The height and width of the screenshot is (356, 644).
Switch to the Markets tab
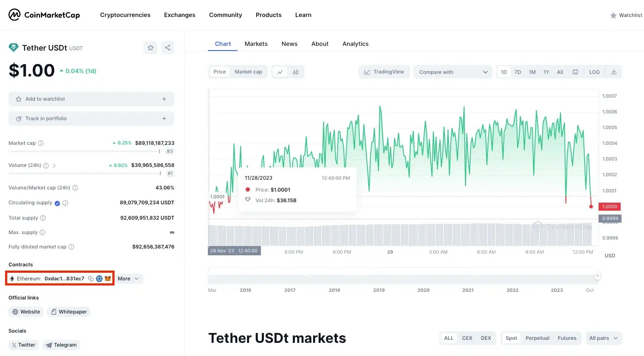pos(256,43)
